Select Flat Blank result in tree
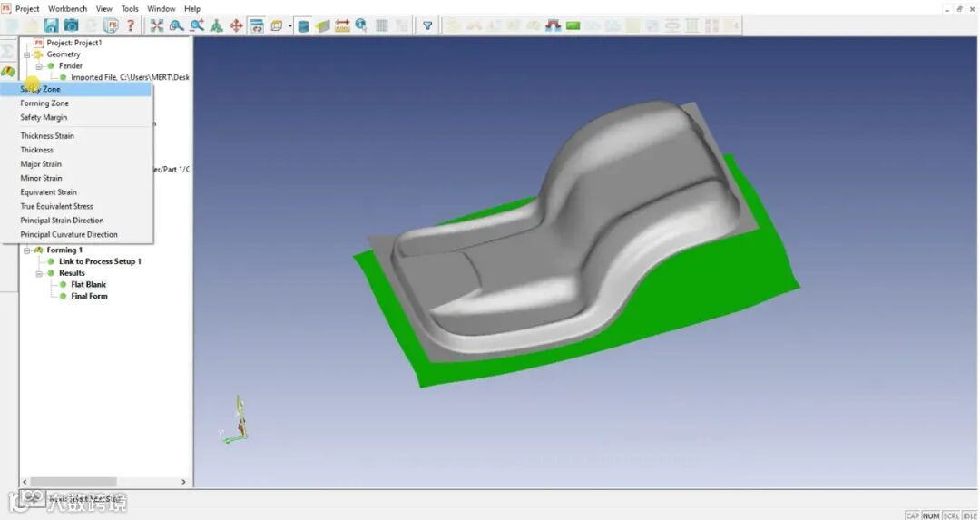Screen dimensions: 980x520 click(88, 284)
